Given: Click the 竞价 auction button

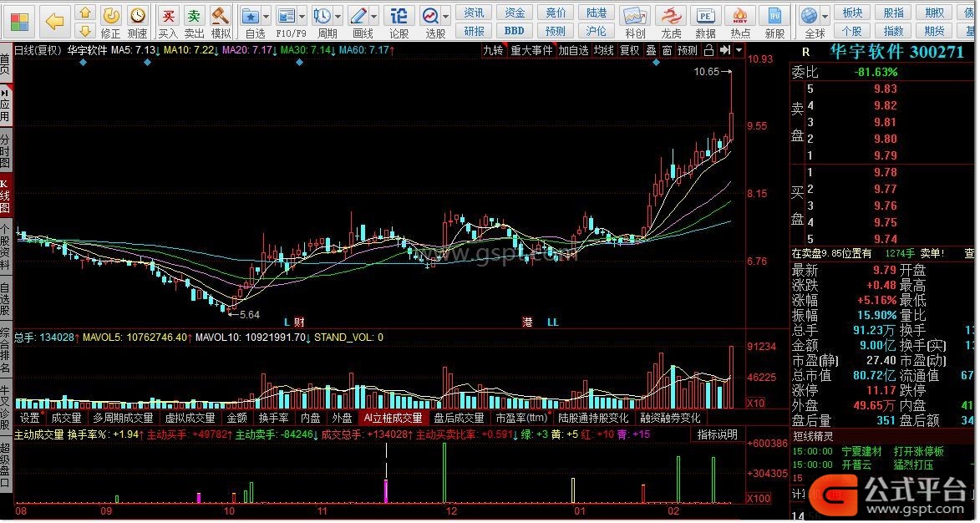Looking at the screenshot, I should [556, 13].
